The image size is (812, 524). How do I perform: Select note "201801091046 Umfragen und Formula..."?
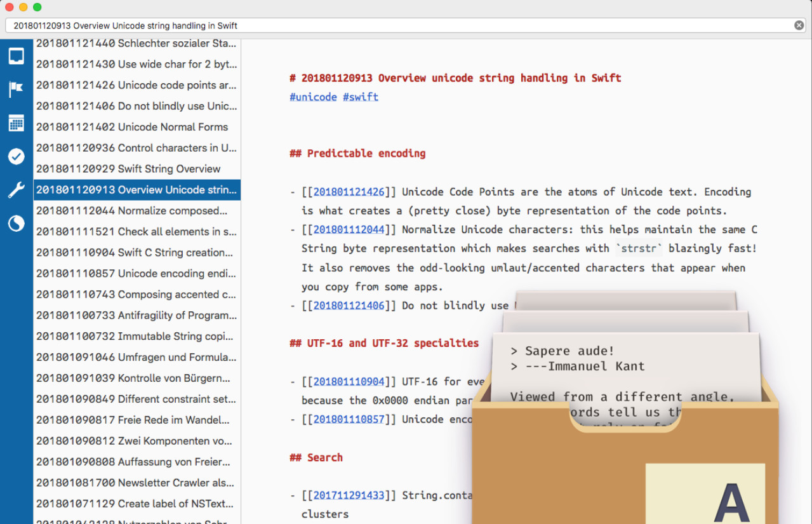click(x=137, y=358)
